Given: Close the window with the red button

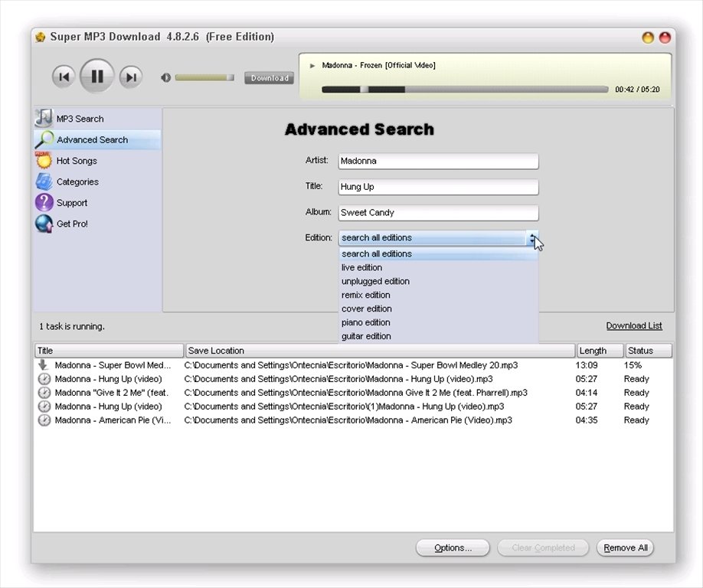Looking at the screenshot, I should (x=665, y=38).
